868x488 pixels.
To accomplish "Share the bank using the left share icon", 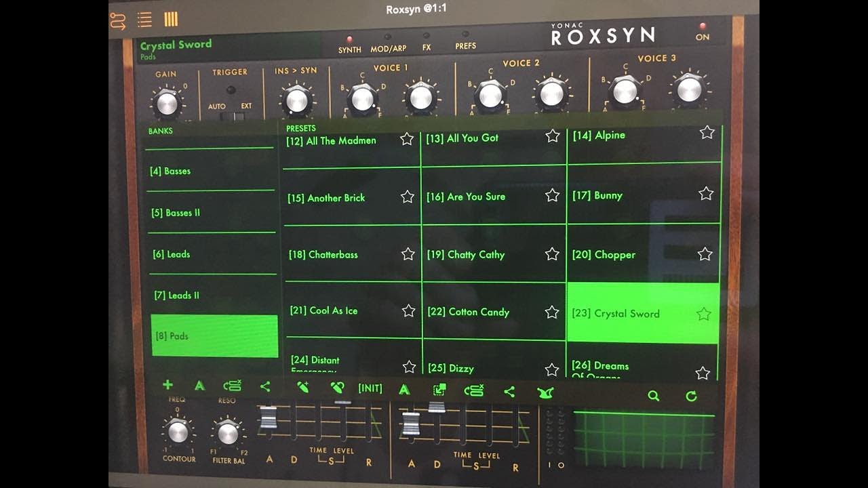I will pos(265,387).
